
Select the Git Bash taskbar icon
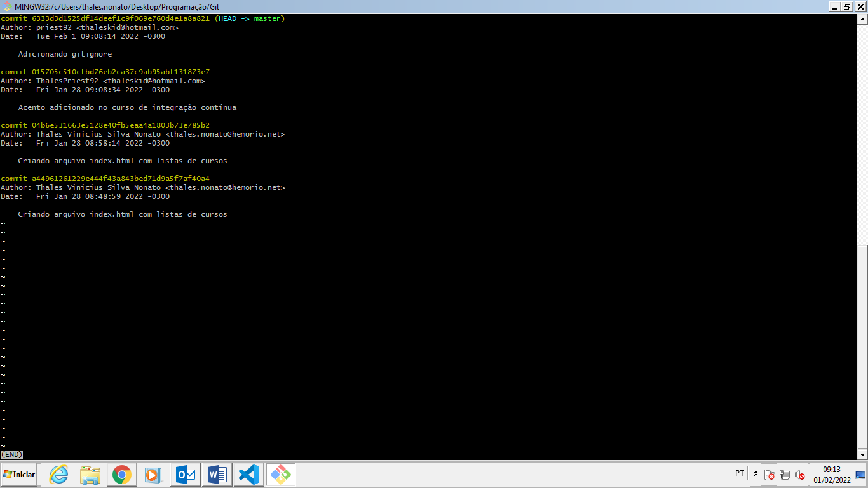[x=280, y=475]
